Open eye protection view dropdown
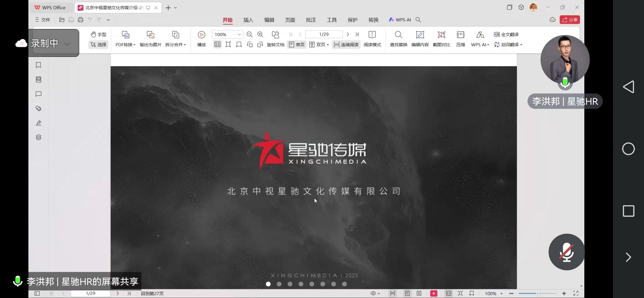This screenshot has height=298, width=644. click(375, 294)
